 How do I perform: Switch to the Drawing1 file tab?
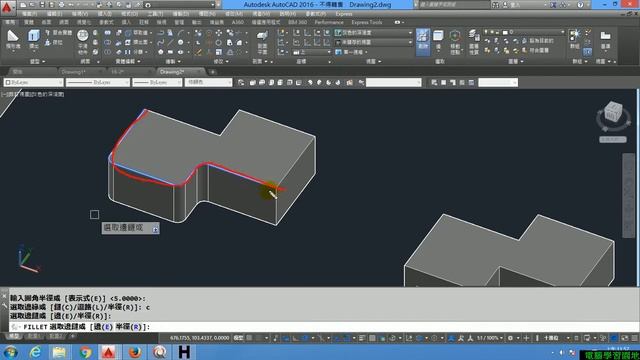(x=74, y=72)
